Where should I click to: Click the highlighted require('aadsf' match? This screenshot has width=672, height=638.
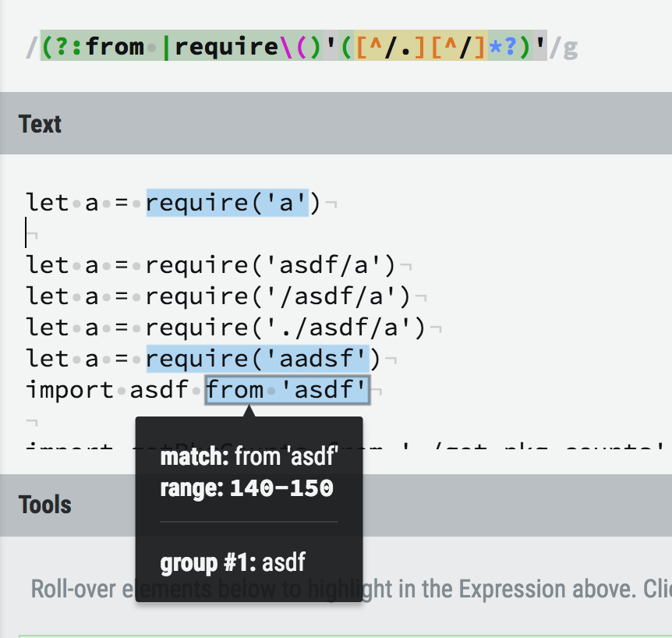click(x=256, y=359)
